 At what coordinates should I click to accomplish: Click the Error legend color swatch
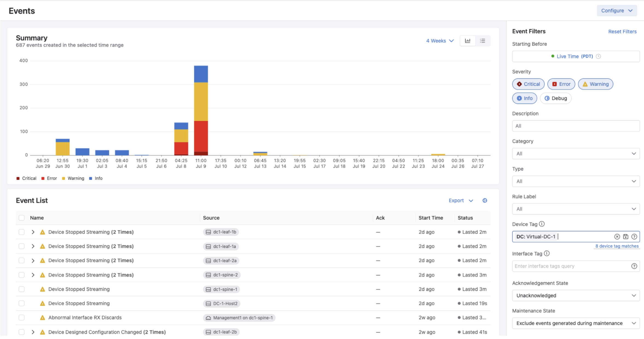(x=43, y=179)
